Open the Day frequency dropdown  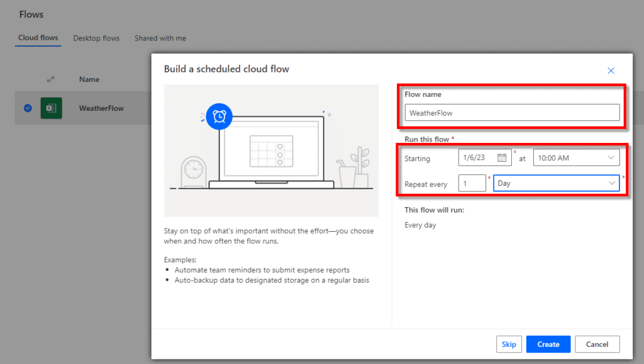click(x=556, y=183)
